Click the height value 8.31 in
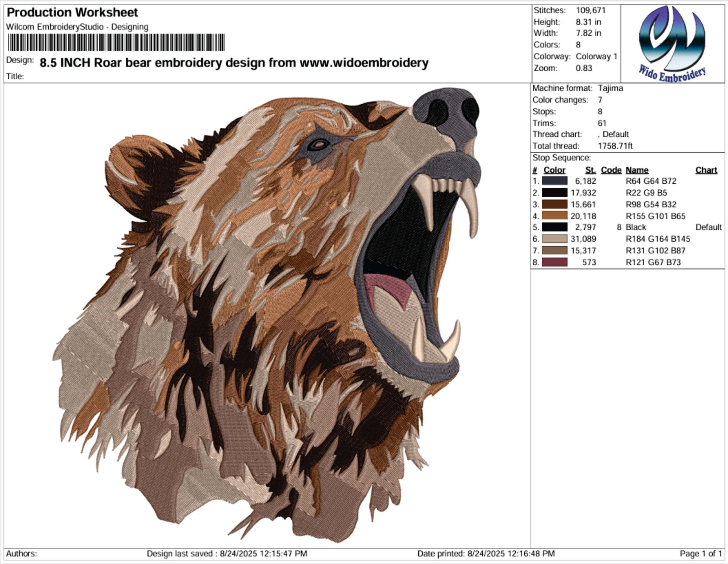This screenshot has height=564, width=728. click(x=588, y=22)
